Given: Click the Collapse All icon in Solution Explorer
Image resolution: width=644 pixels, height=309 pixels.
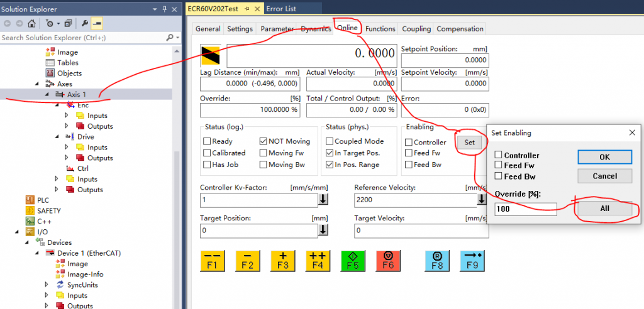Looking at the screenshot, I should point(68,24).
